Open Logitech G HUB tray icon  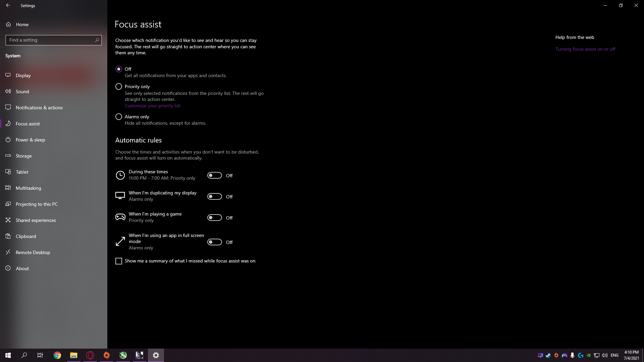tap(581, 355)
